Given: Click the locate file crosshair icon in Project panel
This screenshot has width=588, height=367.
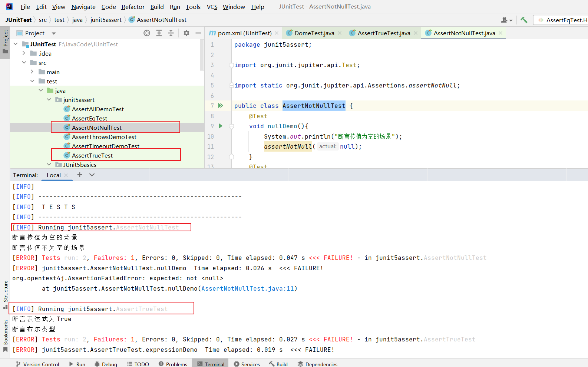Looking at the screenshot, I should pos(147,33).
